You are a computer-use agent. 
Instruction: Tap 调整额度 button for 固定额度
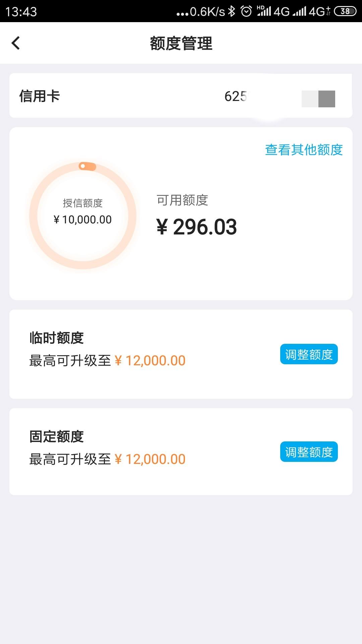309,452
